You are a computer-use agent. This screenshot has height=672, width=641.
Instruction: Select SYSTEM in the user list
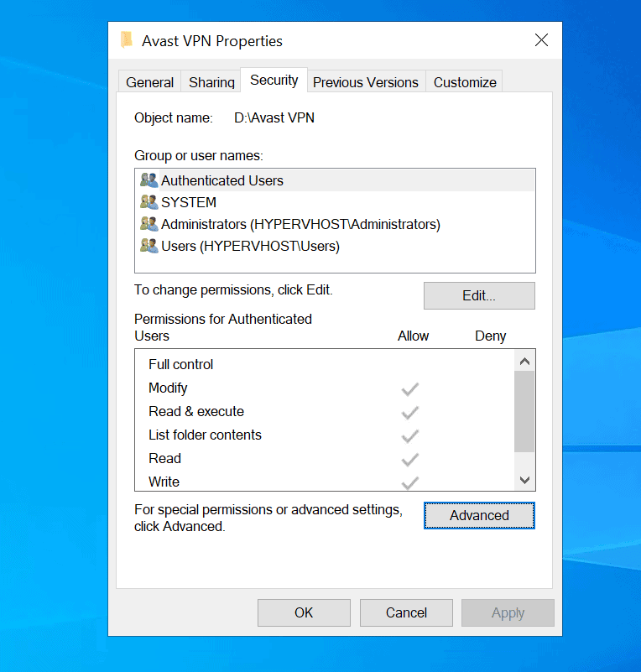[335, 202]
